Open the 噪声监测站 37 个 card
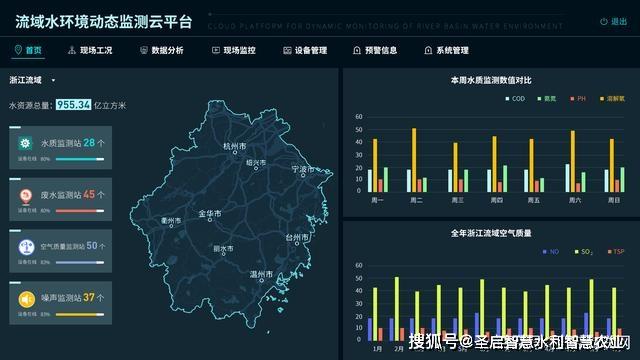 click(60, 303)
